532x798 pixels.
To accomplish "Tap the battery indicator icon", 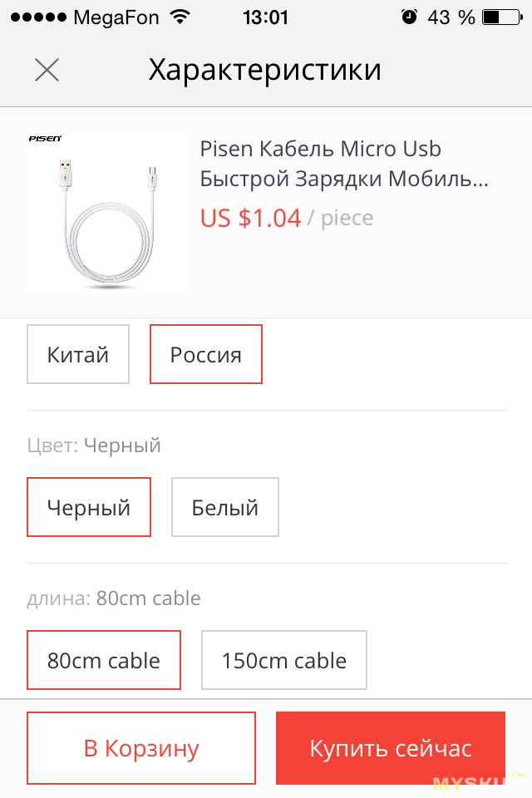I will pos(502,17).
